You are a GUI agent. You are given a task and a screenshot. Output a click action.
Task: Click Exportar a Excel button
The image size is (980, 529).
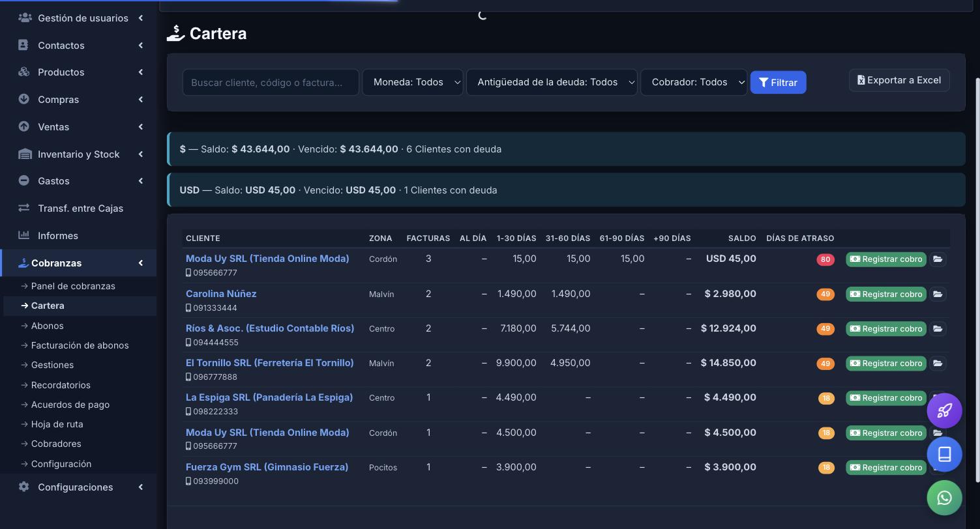[899, 80]
